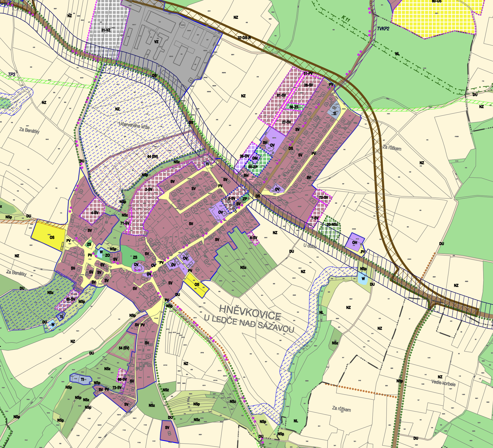493x448 pixels.
Task: Click the 33-NSz green hatched parcel
Action: tap(332, 224)
